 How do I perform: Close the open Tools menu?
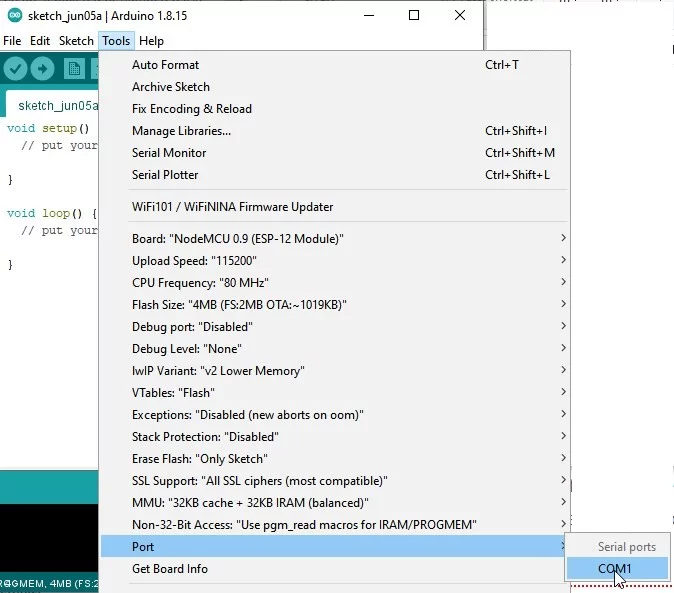[x=116, y=41]
